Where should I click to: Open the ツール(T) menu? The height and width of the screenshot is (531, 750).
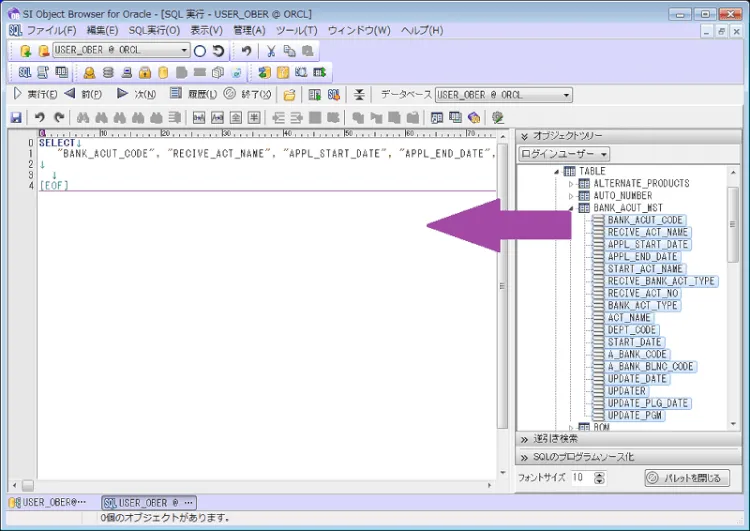point(297,31)
